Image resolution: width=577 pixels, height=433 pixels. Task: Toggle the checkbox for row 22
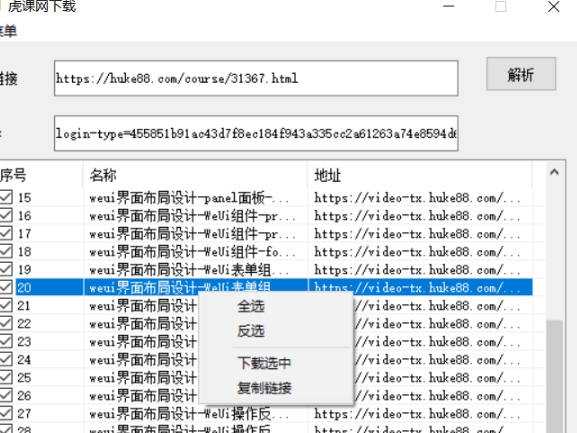point(6,323)
